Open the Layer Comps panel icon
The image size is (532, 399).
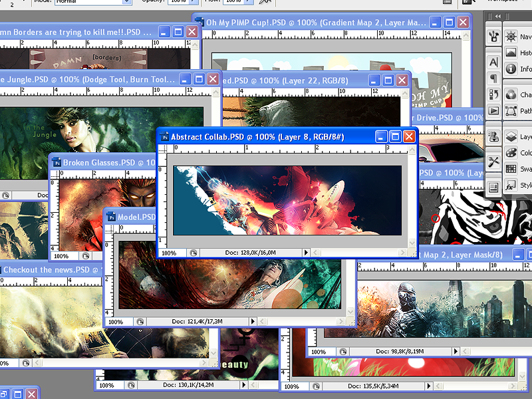[493, 187]
